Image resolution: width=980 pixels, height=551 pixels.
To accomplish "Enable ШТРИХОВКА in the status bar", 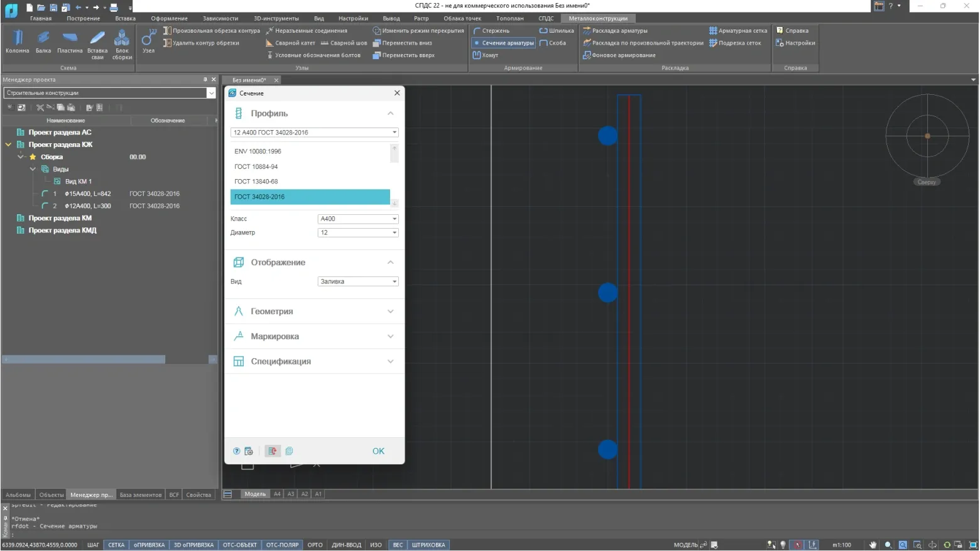I will 428,545.
